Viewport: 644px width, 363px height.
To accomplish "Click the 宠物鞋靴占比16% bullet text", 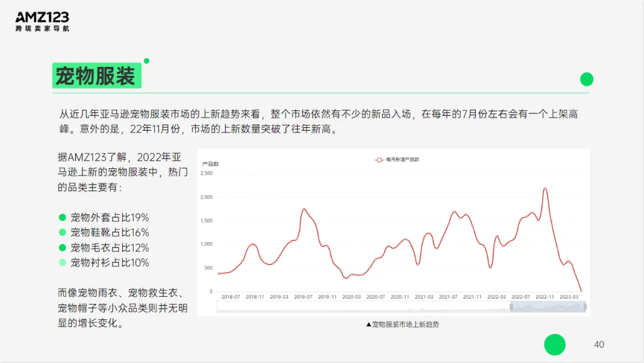I will tap(110, 232).
